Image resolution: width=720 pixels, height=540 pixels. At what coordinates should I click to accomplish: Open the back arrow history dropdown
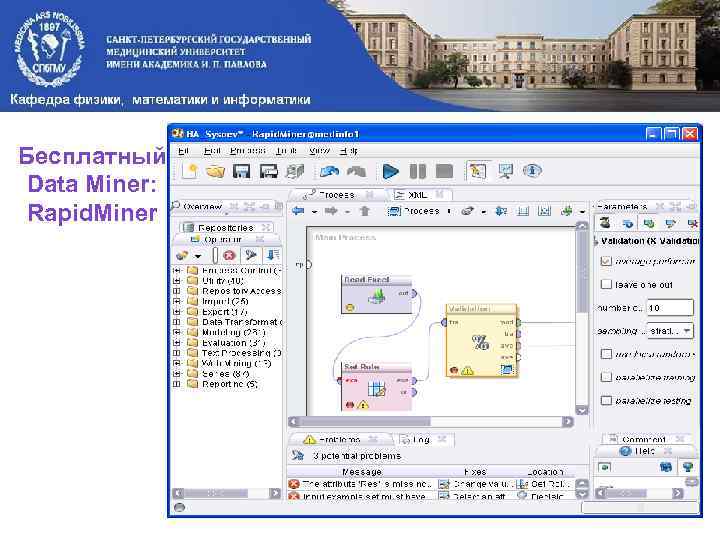pos(315,212)
